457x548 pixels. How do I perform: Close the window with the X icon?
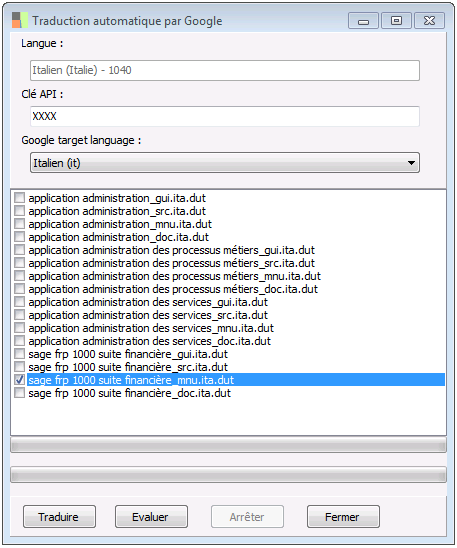pyautogui.click(x=429, y=21)
